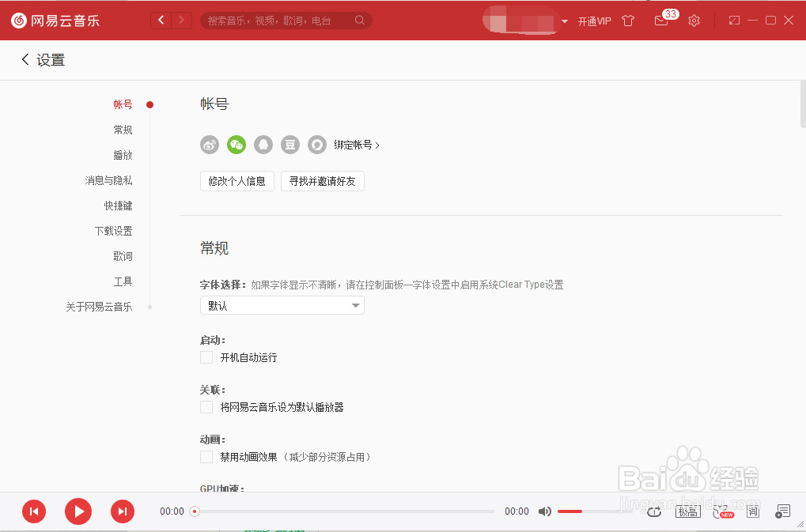Select 关于网易云音乐 in the sidebar

coord(99,307)
